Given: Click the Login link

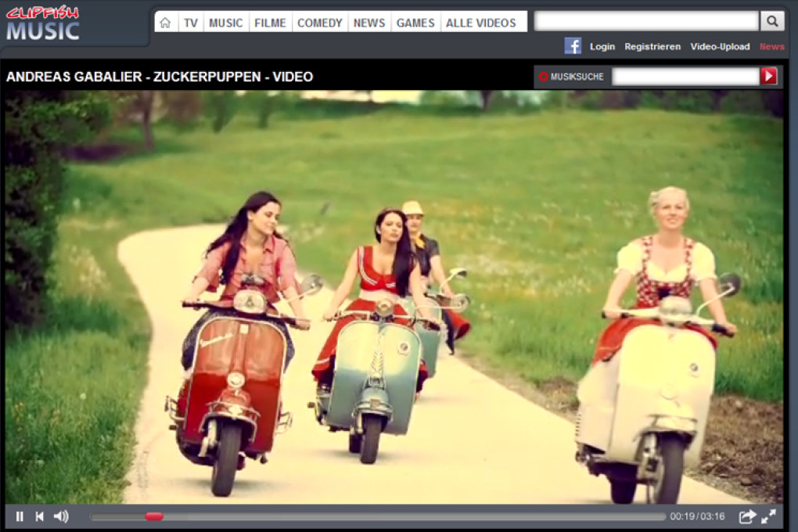Looking at the screenshot, I should tap(602, 47).
